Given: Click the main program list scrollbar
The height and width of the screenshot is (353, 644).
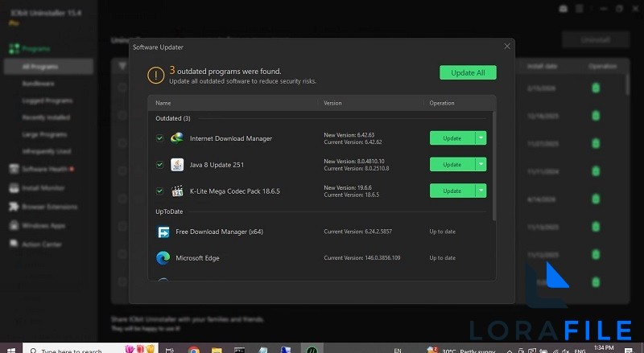Looking at the screenshot, I should (627, 84).
